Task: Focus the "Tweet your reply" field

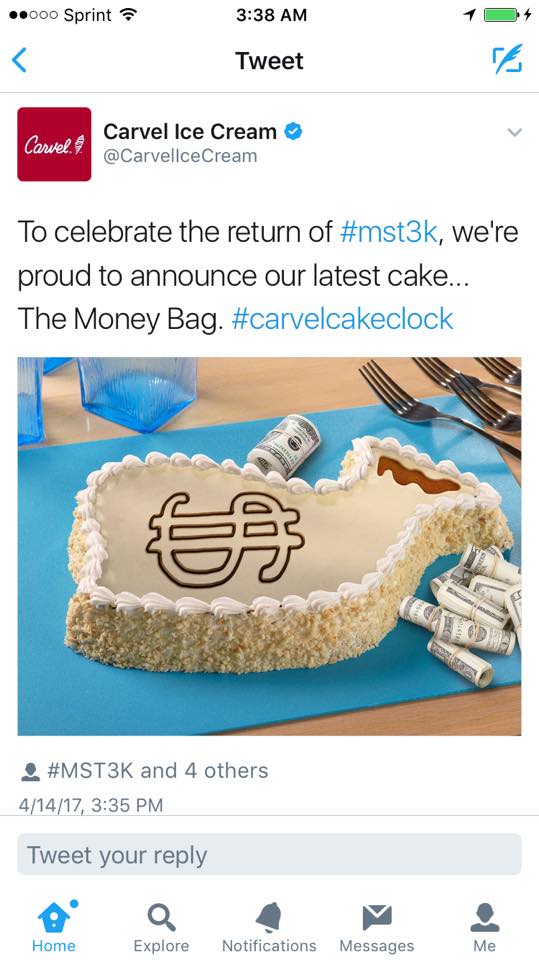Action: point(270,855)
